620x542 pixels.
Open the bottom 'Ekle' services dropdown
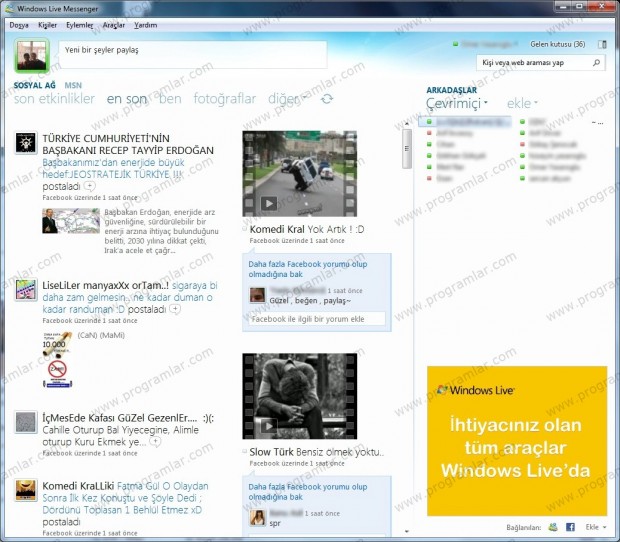pyautogui.click(x=595, y=527)
